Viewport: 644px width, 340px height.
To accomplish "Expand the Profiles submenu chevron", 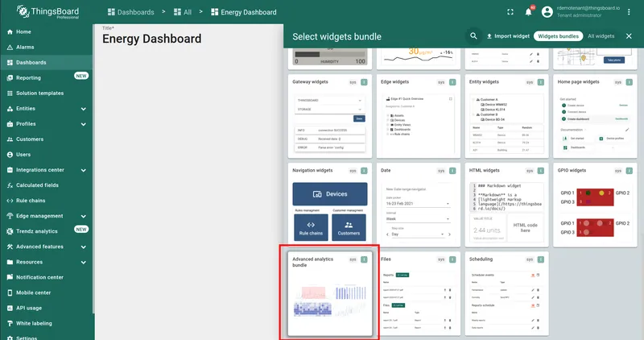I will [x=84, y=124].
